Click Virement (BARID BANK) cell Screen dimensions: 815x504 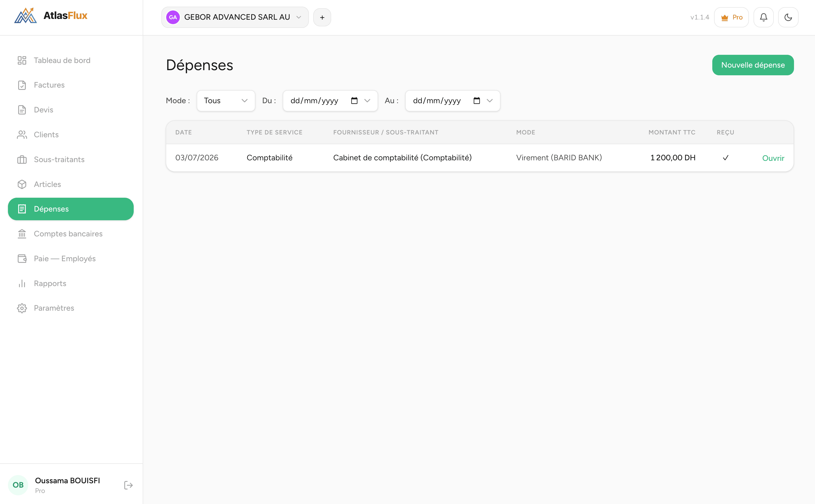[x=559, y=158]
